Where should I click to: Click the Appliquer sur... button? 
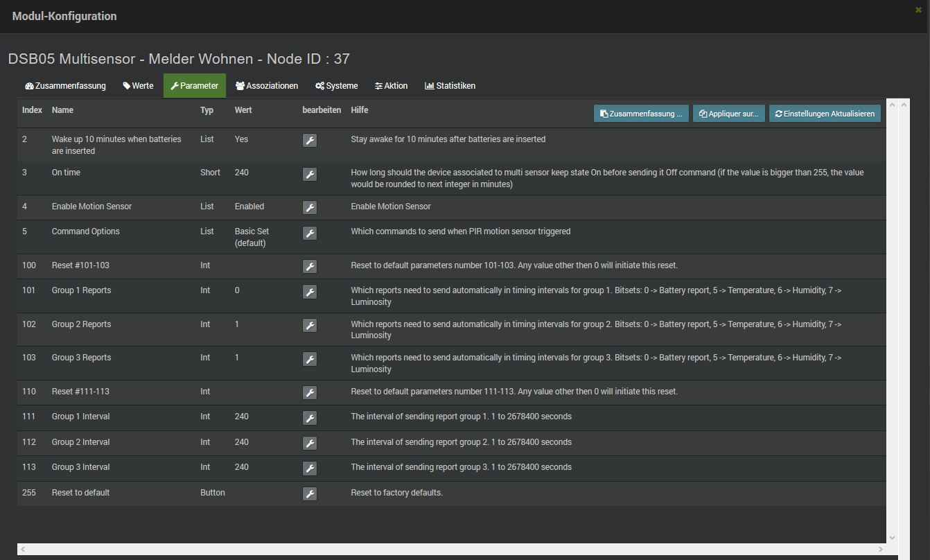pos(729,114)
